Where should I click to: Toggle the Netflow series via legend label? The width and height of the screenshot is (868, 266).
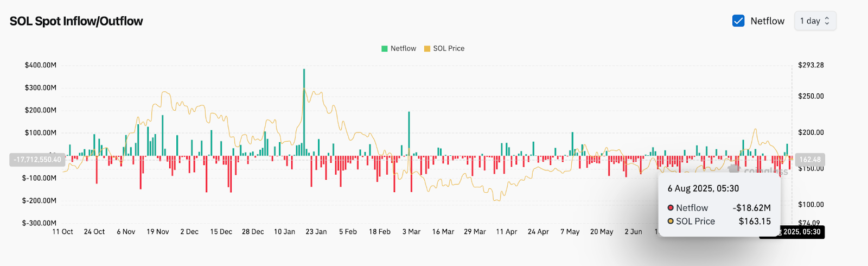pyautogui.click(x=403, y=49)
